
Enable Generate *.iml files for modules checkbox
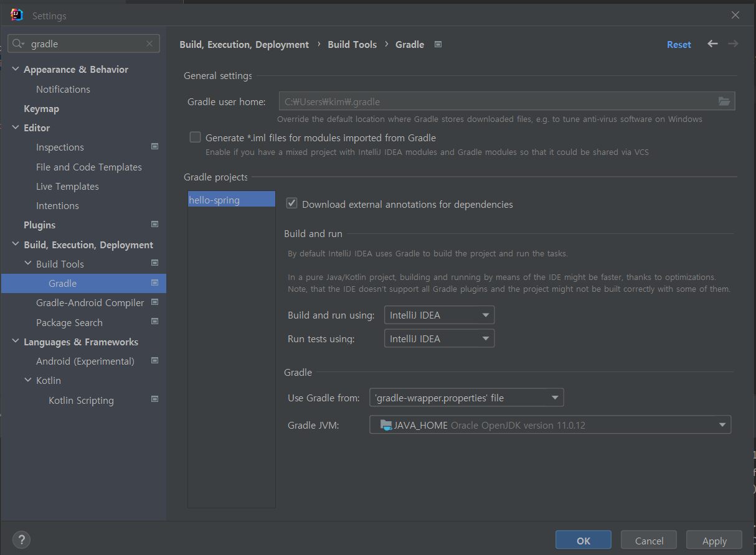point(196,138)
